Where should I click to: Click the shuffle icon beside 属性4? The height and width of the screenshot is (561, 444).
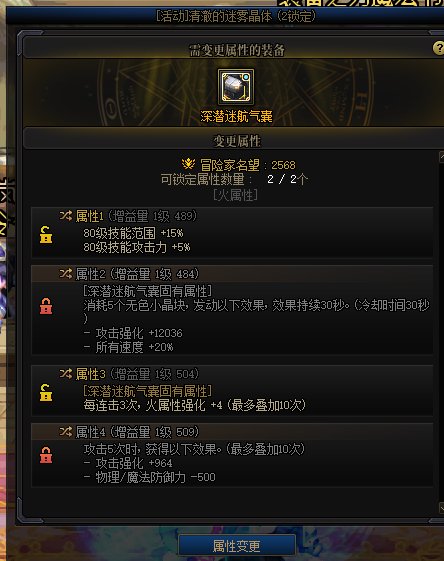66,431
